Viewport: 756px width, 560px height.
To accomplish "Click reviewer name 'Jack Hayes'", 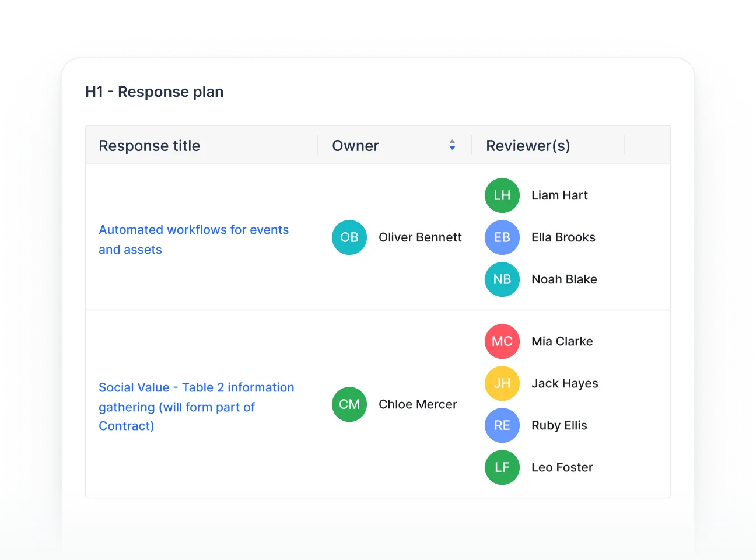I will (565, 383).
